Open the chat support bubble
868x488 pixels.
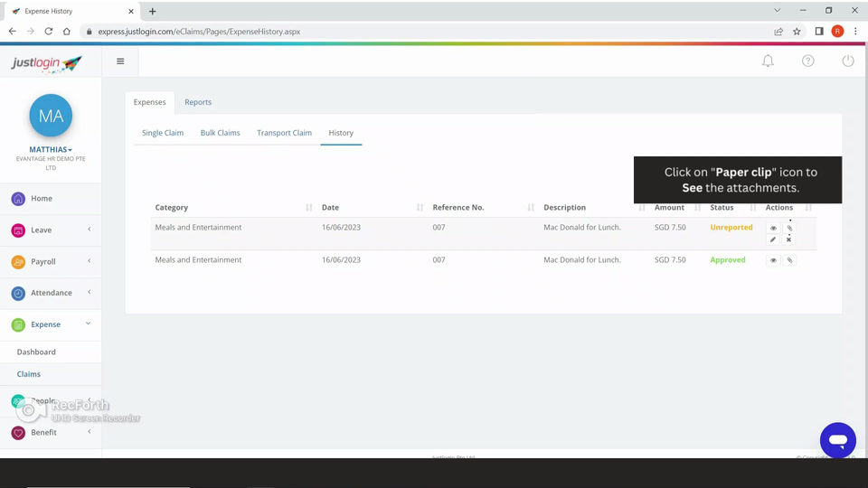point(838,440)
